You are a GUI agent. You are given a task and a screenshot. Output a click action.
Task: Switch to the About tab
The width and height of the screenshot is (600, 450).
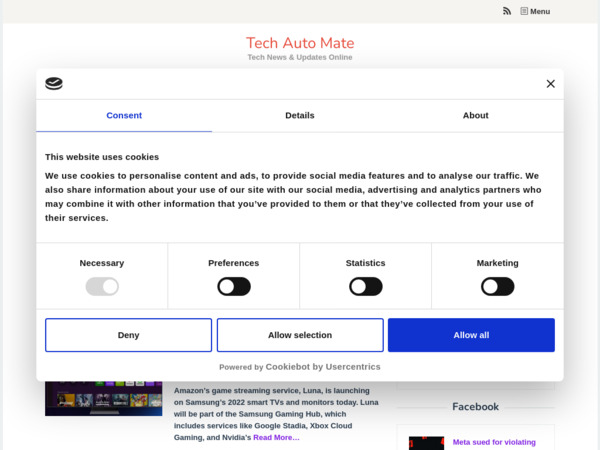(x=476, y=116)
